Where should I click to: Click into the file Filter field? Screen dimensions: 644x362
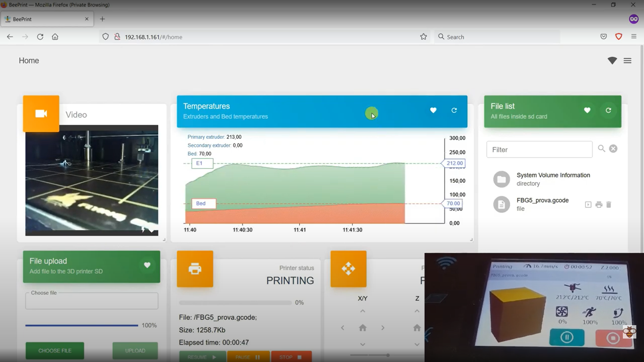tap(539, 149)
